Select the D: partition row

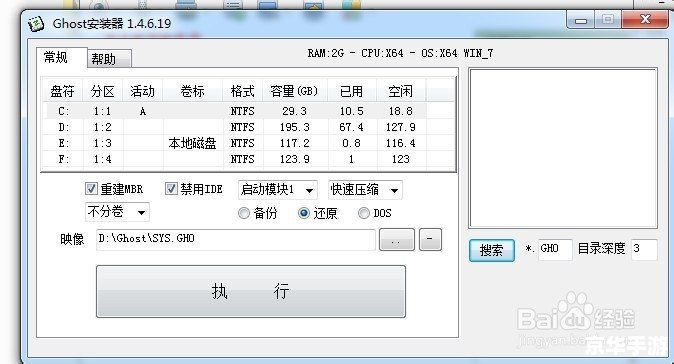(234, 127)
